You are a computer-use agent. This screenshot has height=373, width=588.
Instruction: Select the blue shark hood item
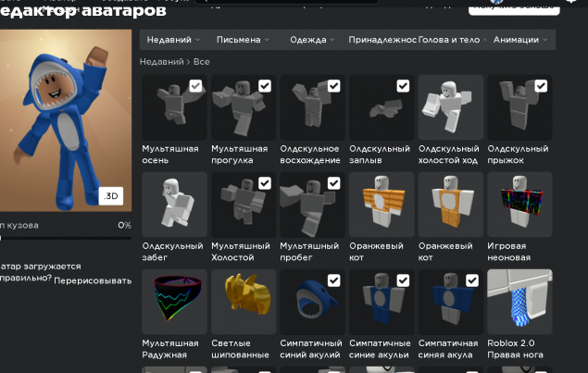(x=312, y=302)
